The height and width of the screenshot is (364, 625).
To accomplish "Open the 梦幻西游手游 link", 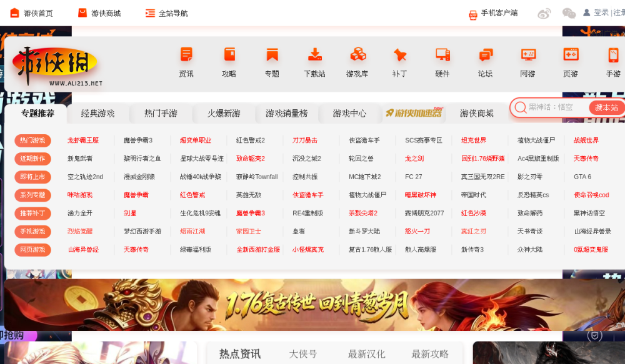I will tap(142, 232).
